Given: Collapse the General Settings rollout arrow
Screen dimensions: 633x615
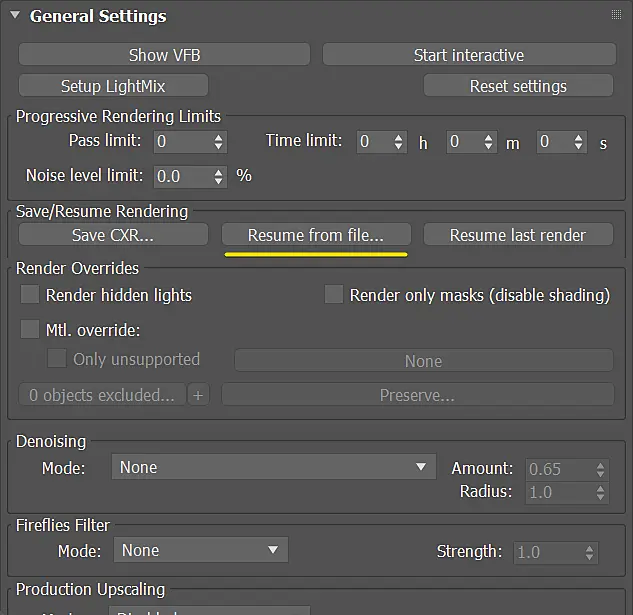Looking at the screenshot, I should click(x=15, y=15).
